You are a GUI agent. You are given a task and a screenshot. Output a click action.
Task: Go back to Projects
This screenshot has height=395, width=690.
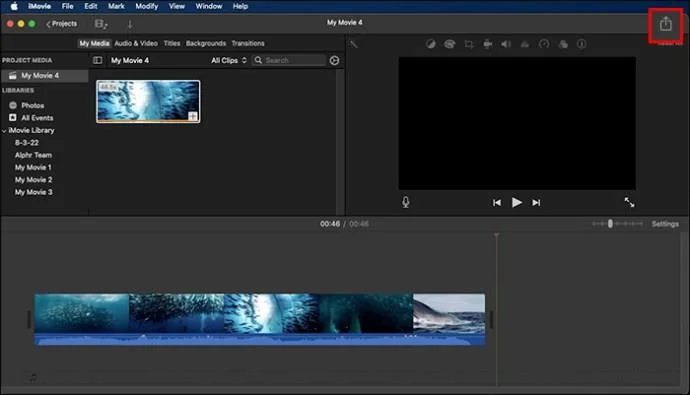[62, 24]
